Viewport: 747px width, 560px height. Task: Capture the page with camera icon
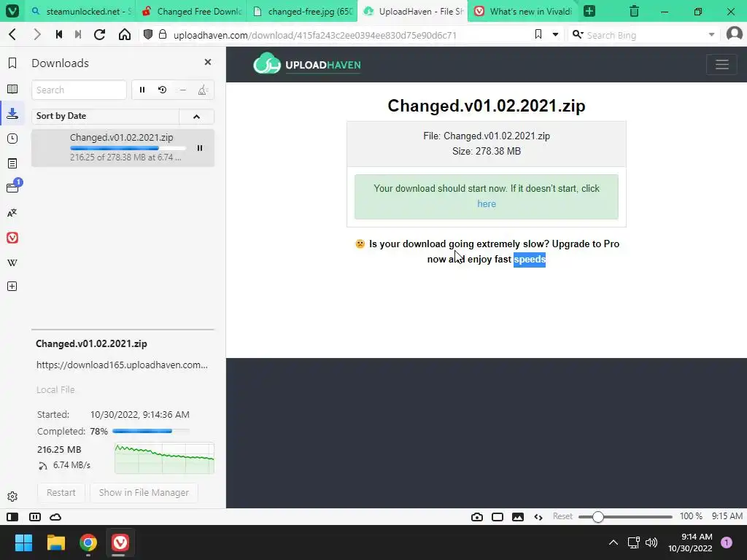[x=477, y=517]
